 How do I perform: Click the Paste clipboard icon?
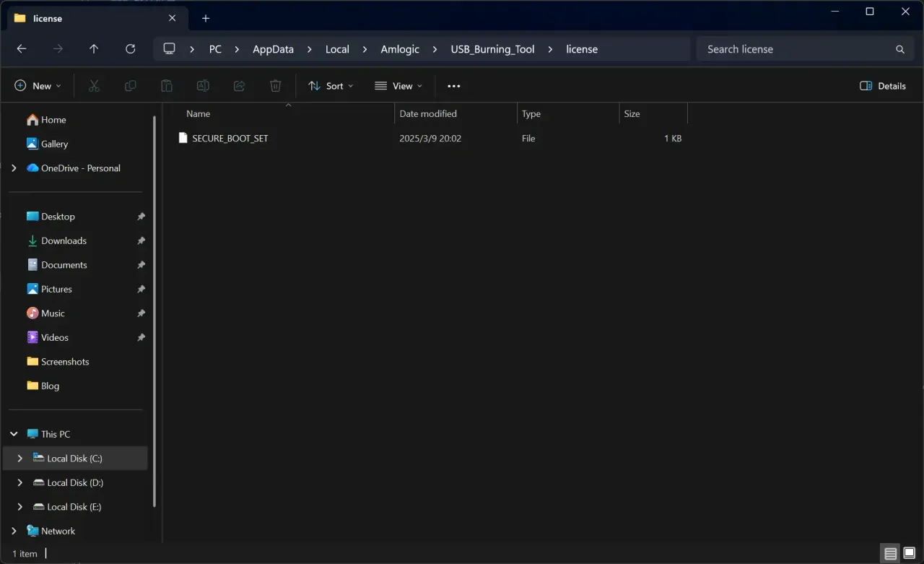click(167, 86)
